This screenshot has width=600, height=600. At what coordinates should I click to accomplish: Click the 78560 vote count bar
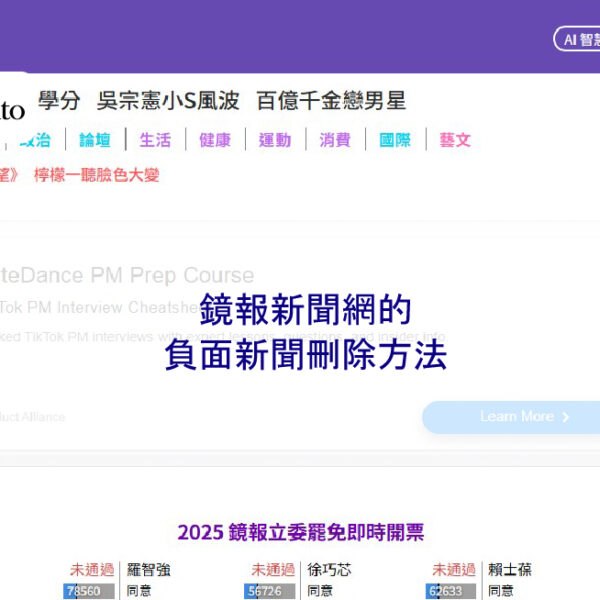coord(89,591)
